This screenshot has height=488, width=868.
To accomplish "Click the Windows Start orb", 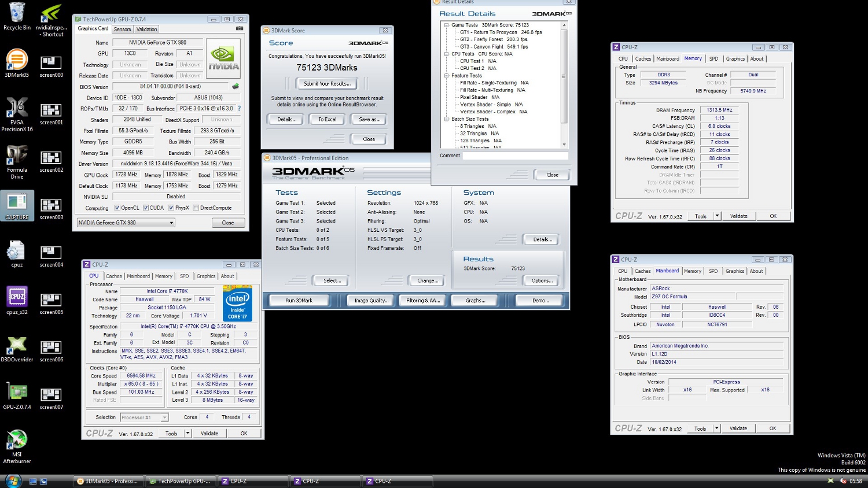I will click(13, 480).
